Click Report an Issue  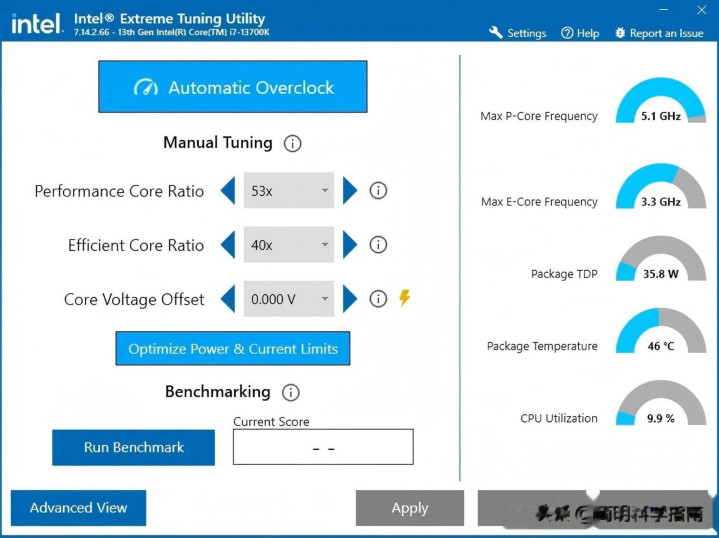point(659,33)
